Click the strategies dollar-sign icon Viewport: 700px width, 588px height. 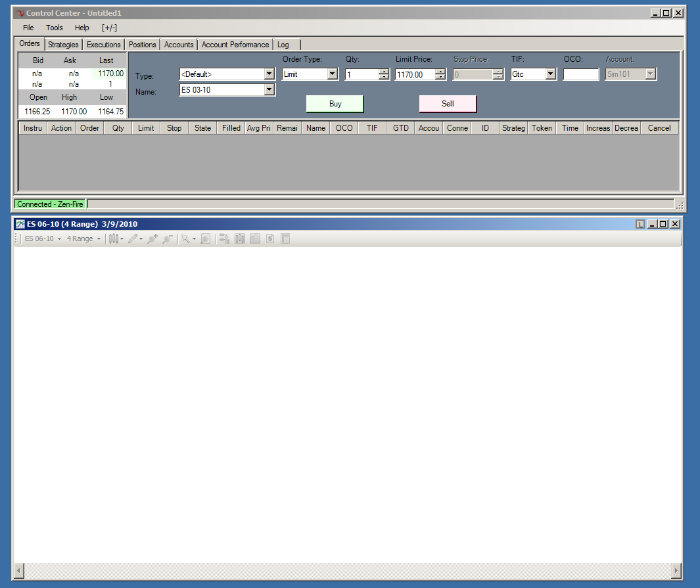270,238
